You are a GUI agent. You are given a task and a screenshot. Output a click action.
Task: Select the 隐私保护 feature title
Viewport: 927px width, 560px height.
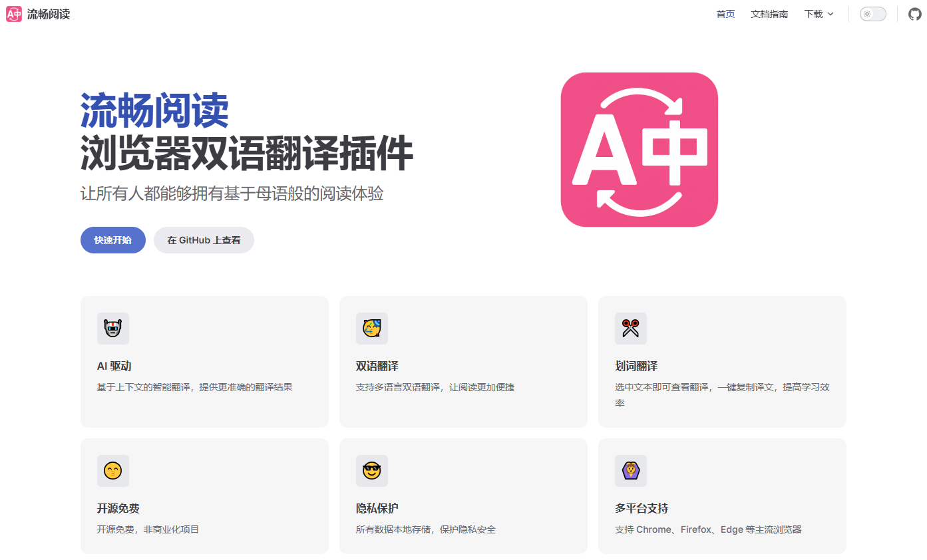(377, 509)
